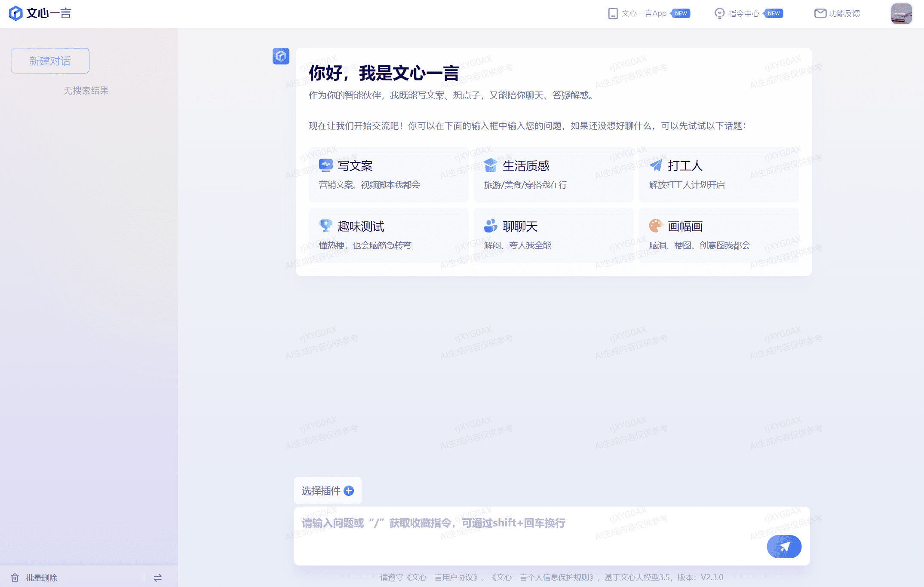
Task: Open the 写文案 topic card icon
Action: 326,165
